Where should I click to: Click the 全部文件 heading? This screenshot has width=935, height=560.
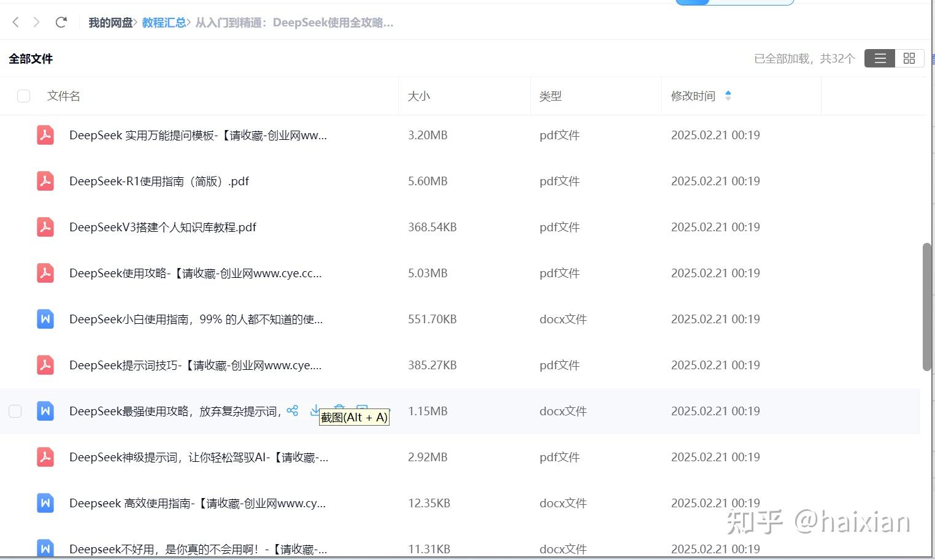click(x=31, y=59)
